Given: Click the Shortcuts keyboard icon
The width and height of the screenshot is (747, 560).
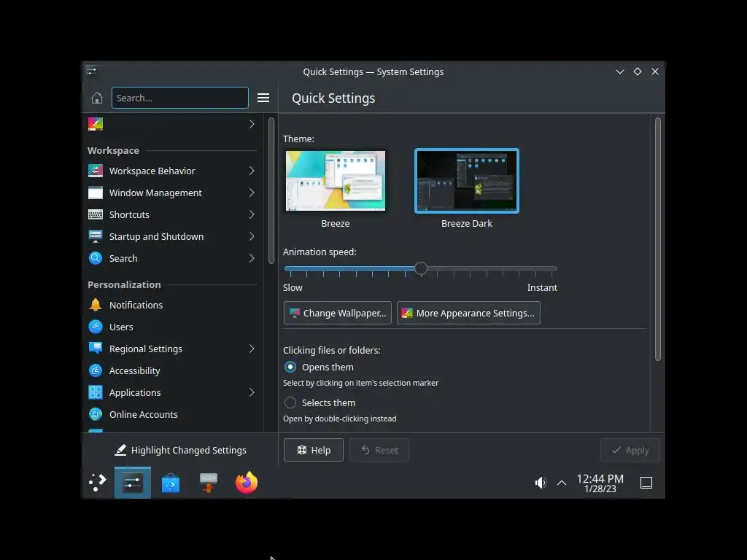Looking at the screenshot, I should click(96, 214).
